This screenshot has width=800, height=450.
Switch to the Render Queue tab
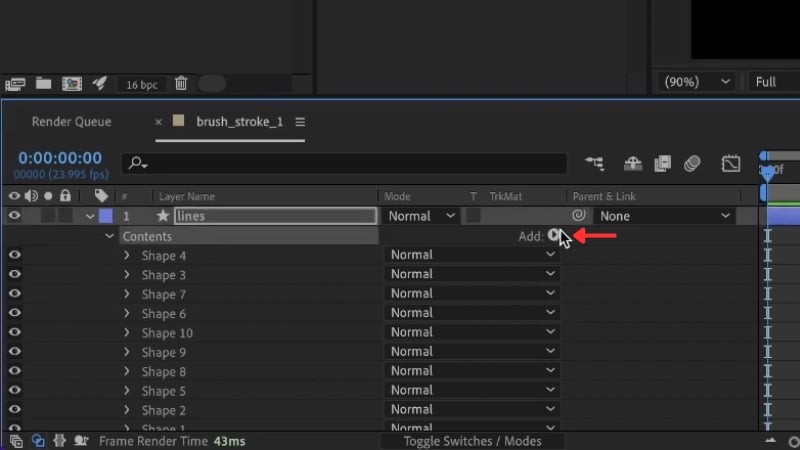(x=71, y=121)
